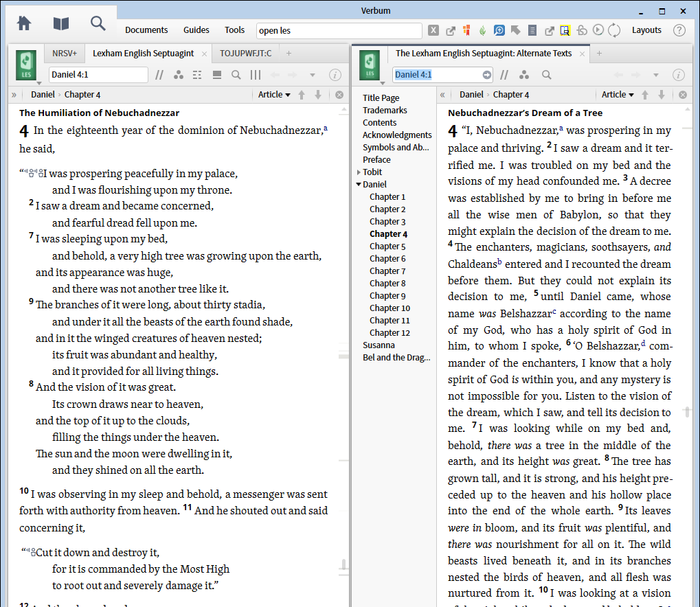Open history dropdown arrow in right panel
The height and width of the screenshot is (607, 700).
pos(656,75)
